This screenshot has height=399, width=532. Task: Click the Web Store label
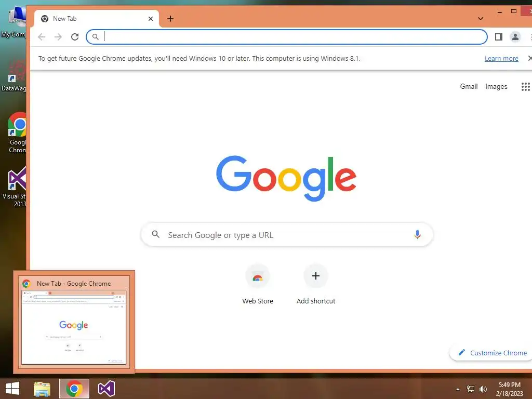pos(258,301)
